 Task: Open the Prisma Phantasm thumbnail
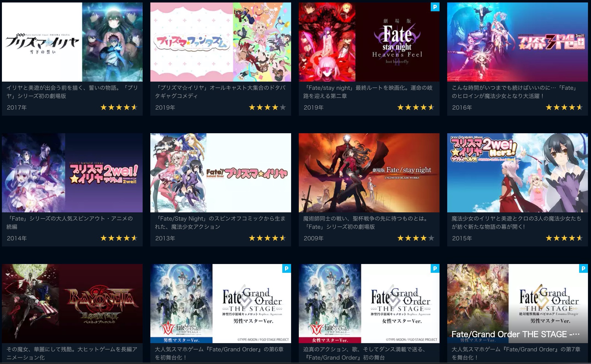click(x=221, y=42)
